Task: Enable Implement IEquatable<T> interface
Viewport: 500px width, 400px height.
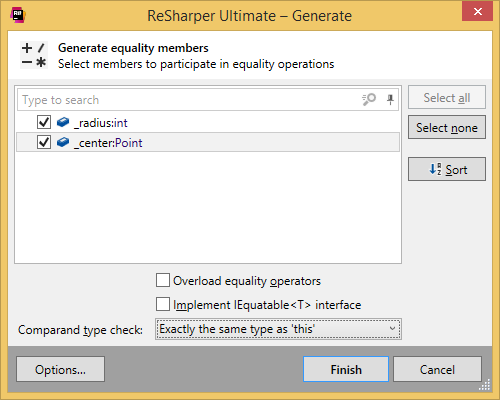Action: [x=163, y=304]
